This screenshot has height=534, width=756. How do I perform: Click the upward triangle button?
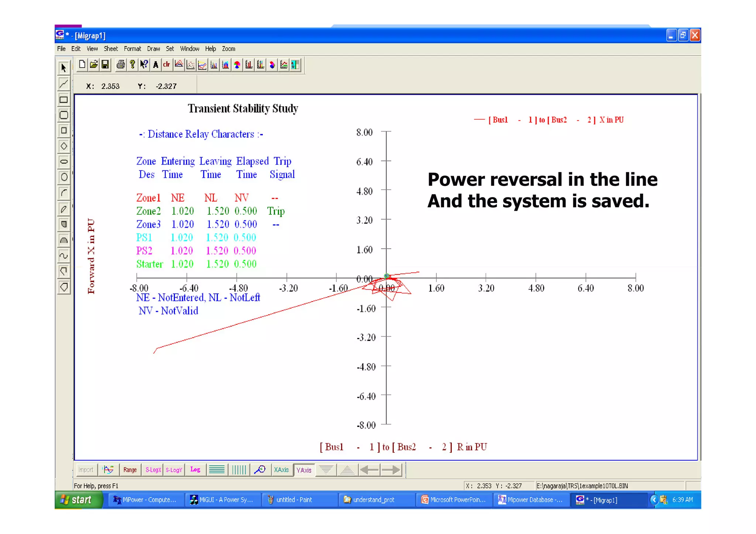click(347, 470)
